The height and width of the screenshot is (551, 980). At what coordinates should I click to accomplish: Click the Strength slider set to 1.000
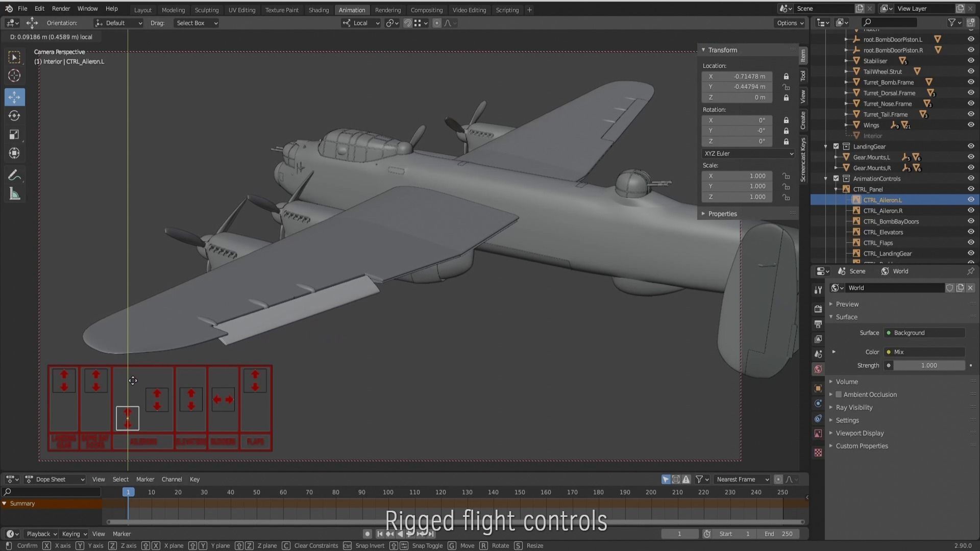click(x=928, y=365)
